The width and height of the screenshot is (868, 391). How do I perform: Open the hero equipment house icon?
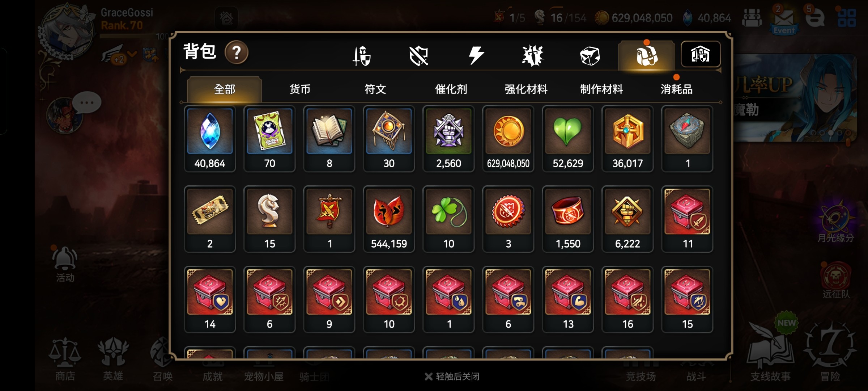click(701, 54)
